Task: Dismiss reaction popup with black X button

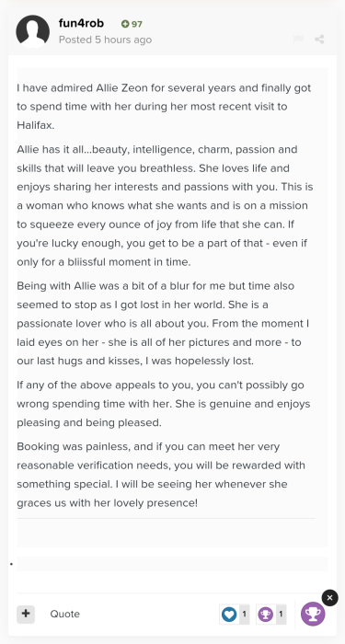Action: click(329, 598)
